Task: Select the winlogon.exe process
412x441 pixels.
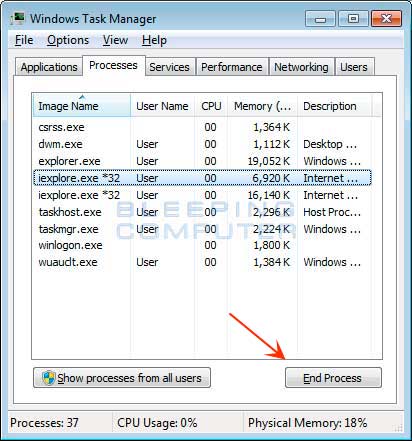Action: pyautogui.click(x=202, y=245)
